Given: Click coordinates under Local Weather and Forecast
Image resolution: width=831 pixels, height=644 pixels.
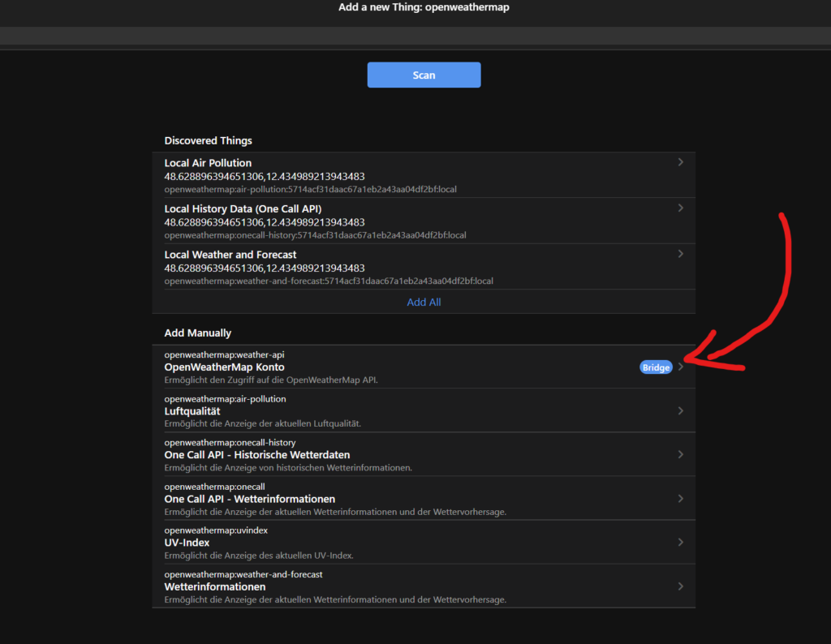Looking at the screenshot, I should (x=264, y=268).
